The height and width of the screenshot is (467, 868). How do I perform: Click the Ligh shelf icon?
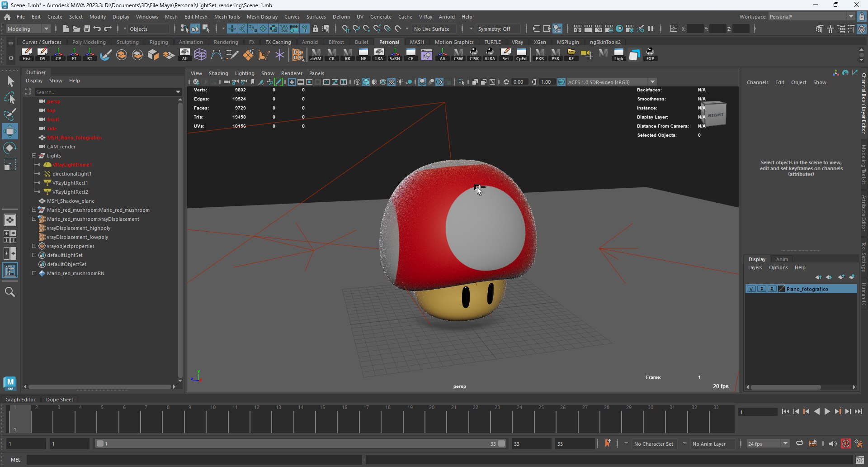pyautogui.click(x=618, y=54)
